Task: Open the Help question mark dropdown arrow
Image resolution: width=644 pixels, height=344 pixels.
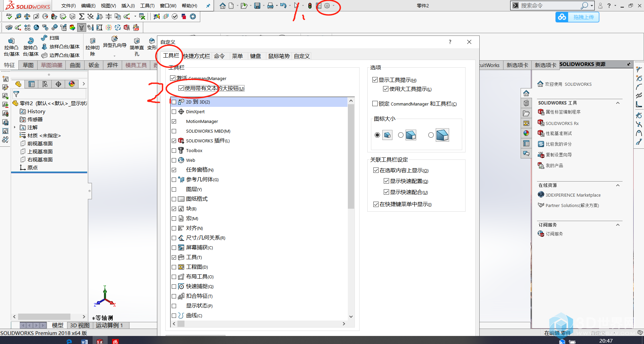Action: pyautogui.click(x=615, y=6)
